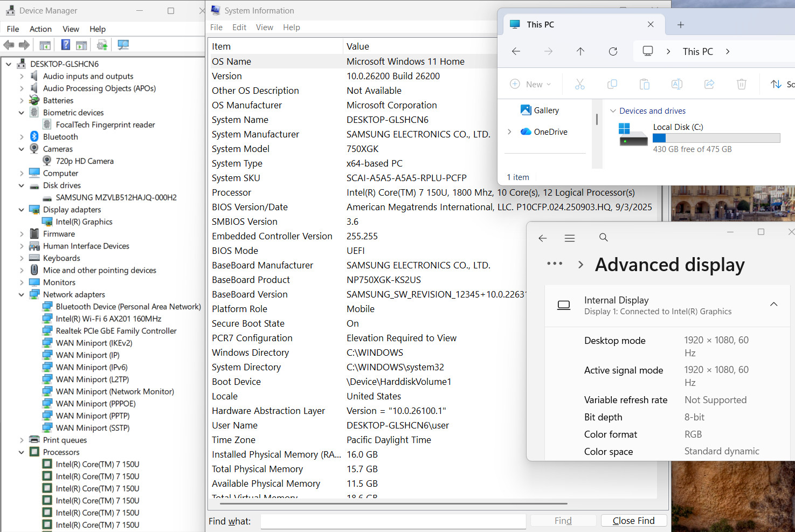The width and height of the screenshot is (795, 532).
Task: Click the Item column header
Action: tap(275, 46)
